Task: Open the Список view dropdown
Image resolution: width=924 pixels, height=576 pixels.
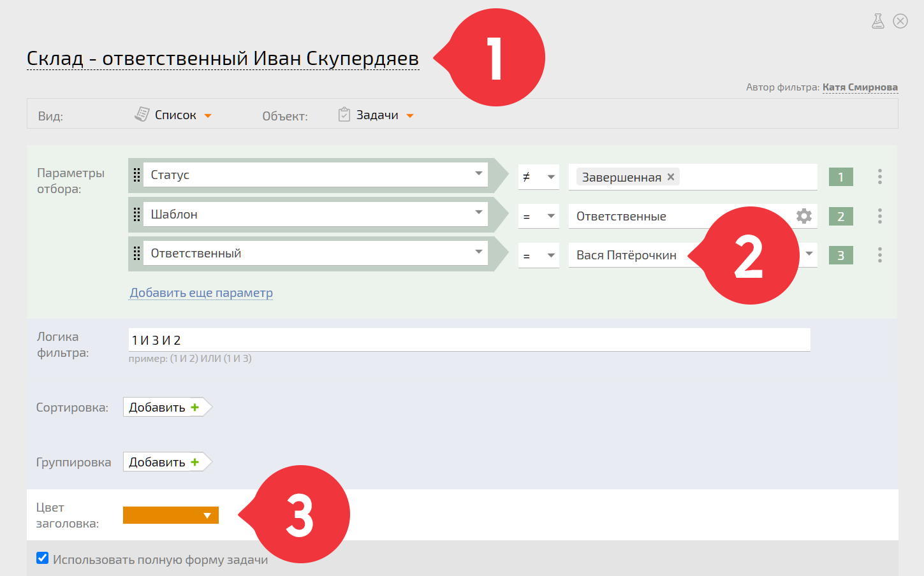Action: coord(208,116)
